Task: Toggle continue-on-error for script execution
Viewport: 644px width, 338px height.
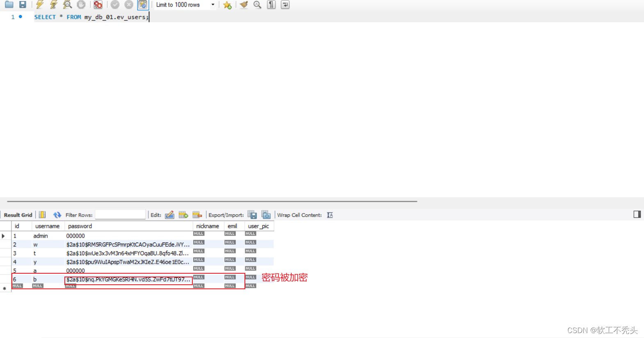Action: tap(98, 5)
